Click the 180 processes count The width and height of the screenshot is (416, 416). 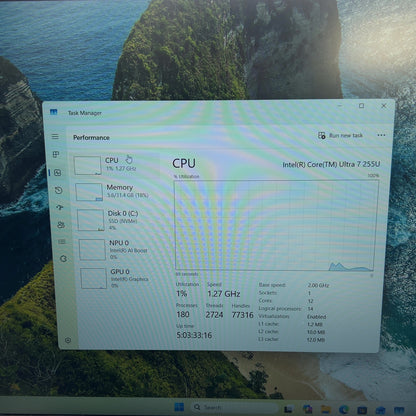tap(183, 314)
